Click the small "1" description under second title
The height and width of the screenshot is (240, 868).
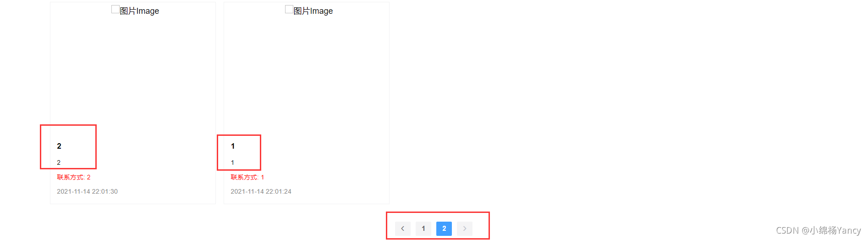pyautogui.click(x=232, y=162)
